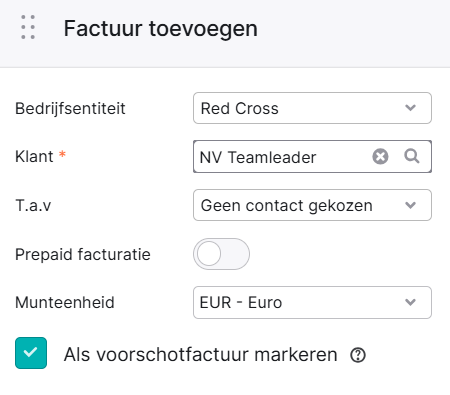The width and height of the screenshot is (450, 395).
Task: Expand the Geen contact gekozen dropdown
Action: point(312,205)
